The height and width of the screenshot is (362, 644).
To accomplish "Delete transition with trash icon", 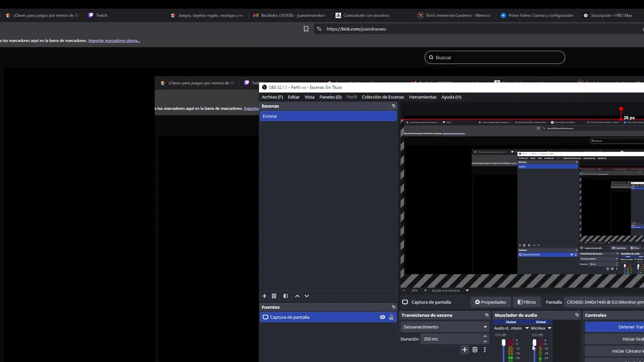I will pos(474,349).
